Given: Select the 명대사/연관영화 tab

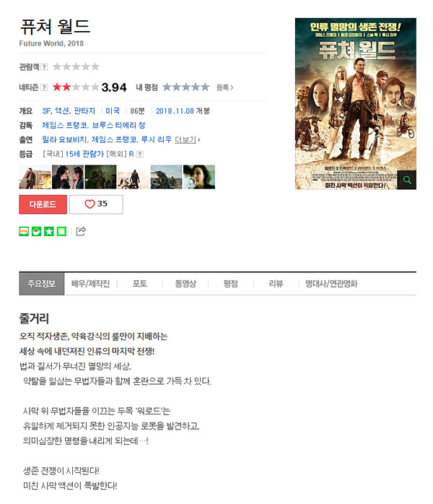Looking at the screenshot, I should (x=331, y=284).
